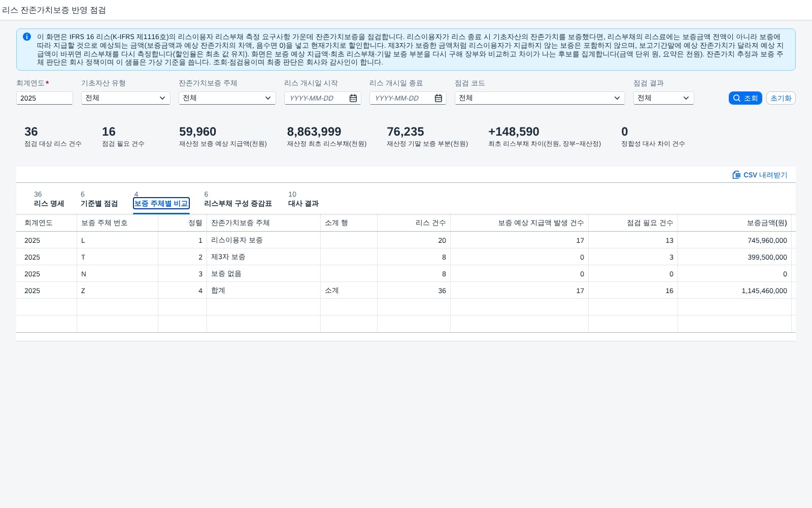This screenshot has width=812, height=508.
Task: Open the 리스부채 구성 증감표 tab
Action: 238,199
